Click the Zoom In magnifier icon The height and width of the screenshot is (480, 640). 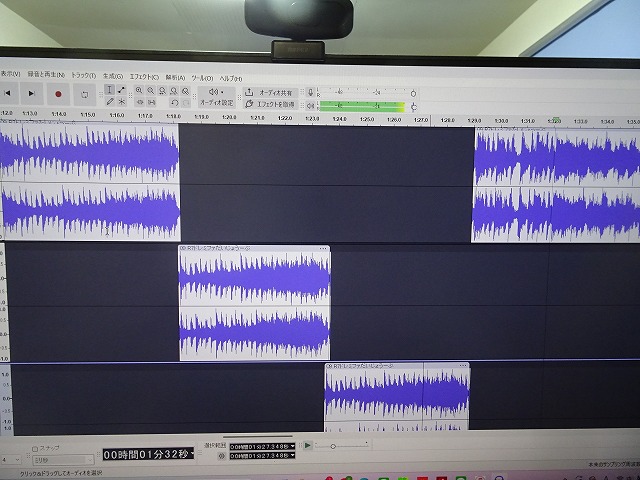(139, 91)
